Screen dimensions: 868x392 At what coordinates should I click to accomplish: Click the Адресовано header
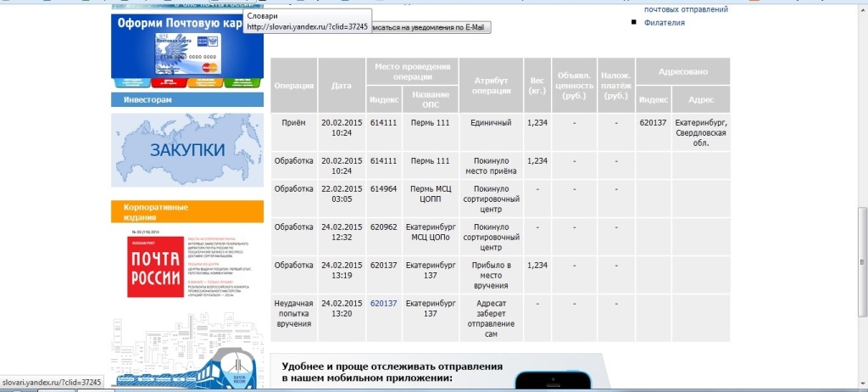pos(683,71)
